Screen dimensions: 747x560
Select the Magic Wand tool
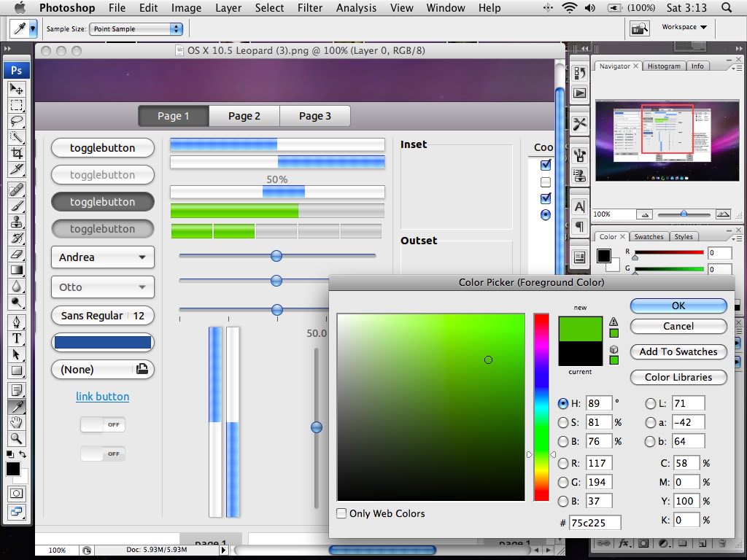pyautogui.click(x=17, y=137)
